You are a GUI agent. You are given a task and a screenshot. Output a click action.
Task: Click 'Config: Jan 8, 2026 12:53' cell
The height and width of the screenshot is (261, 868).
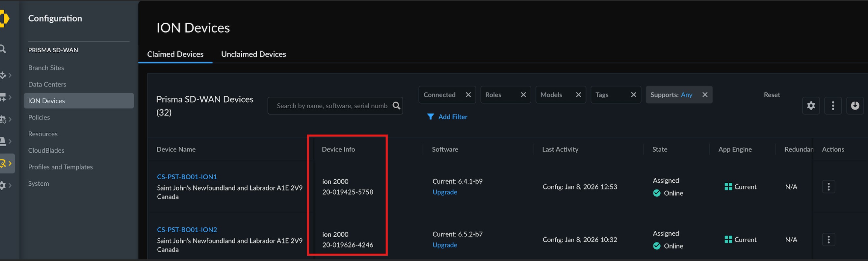click(x=580, y=187)
